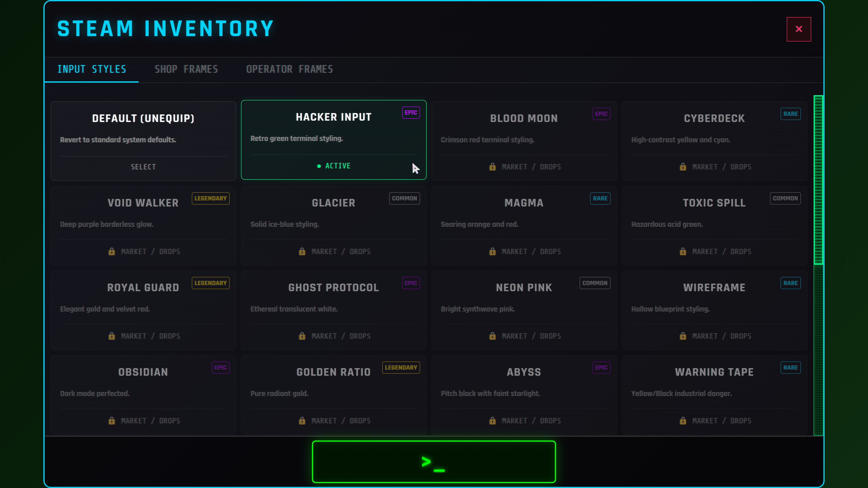The width and height of the screenshot is (868, 488).
Task: Switch to the Input Styles tab
Action: click(92, 69)
